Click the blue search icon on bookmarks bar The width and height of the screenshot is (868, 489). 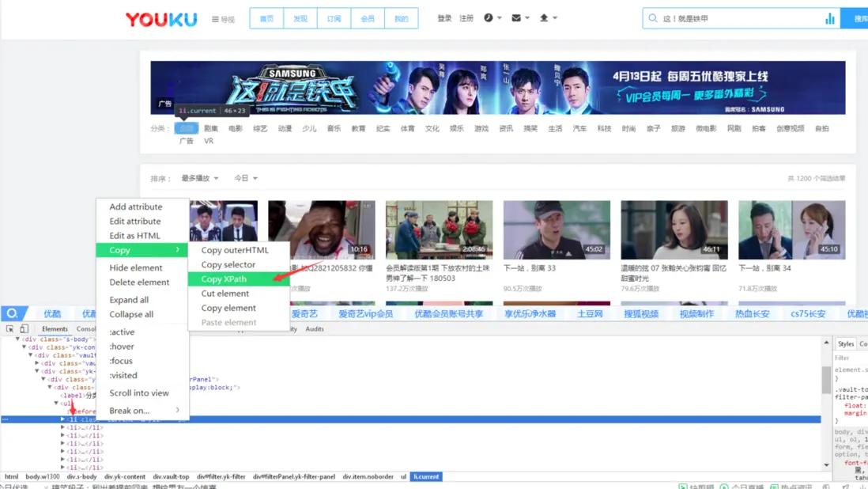12,313
